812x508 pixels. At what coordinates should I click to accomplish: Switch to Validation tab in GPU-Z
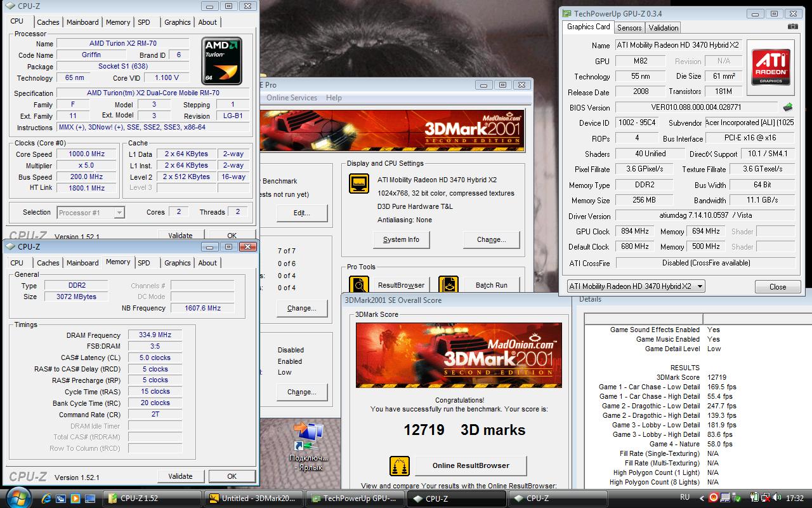(664, 28)
